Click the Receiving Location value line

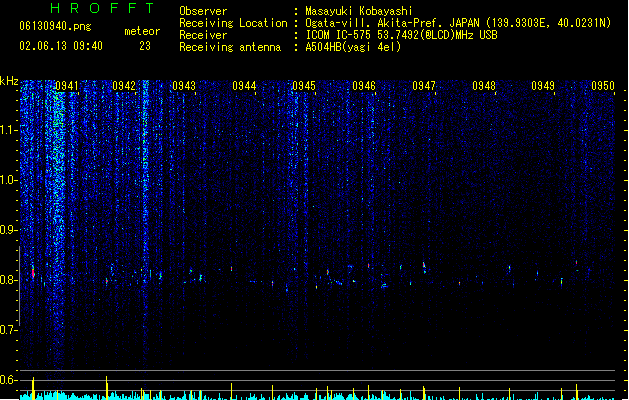coord(458,23)
